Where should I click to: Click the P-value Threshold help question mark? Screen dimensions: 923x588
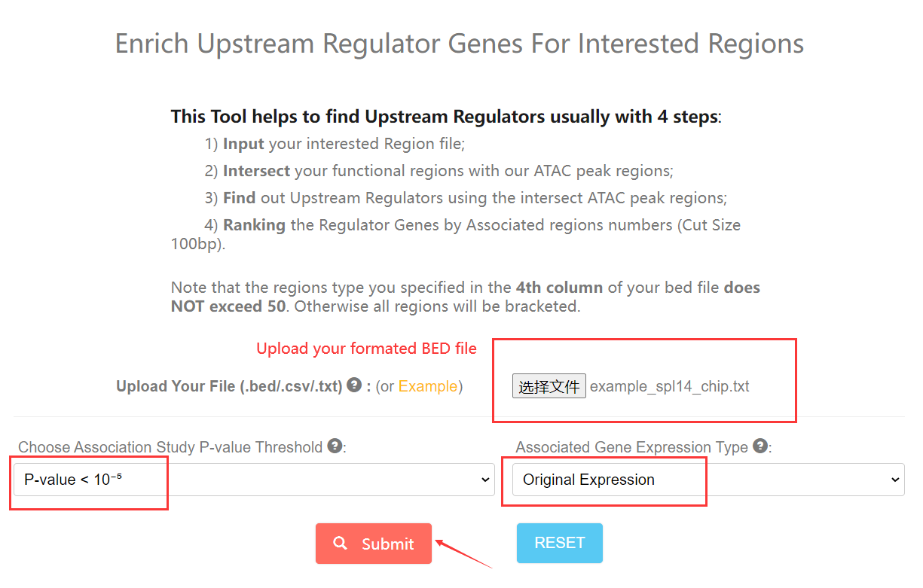point(335,446)
